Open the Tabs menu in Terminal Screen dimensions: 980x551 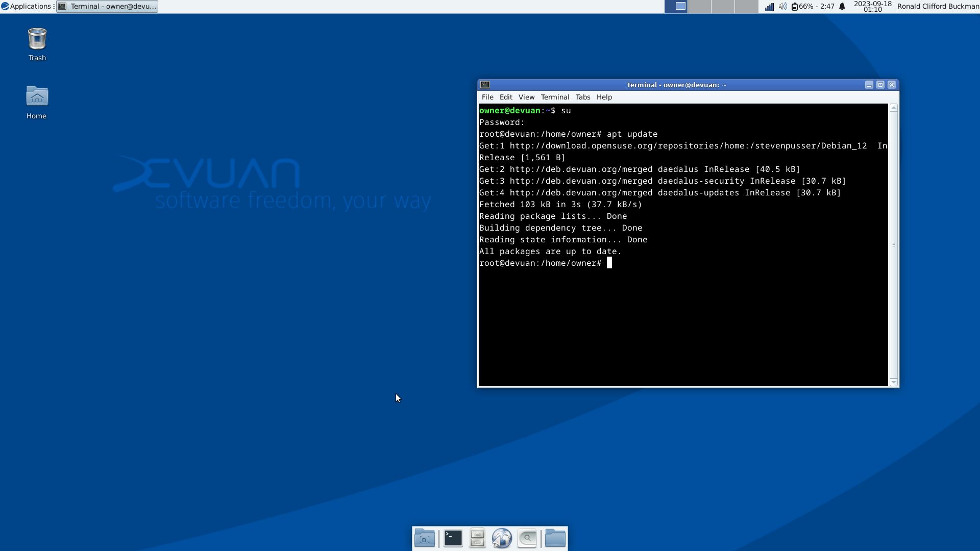[x=583, y=97]
